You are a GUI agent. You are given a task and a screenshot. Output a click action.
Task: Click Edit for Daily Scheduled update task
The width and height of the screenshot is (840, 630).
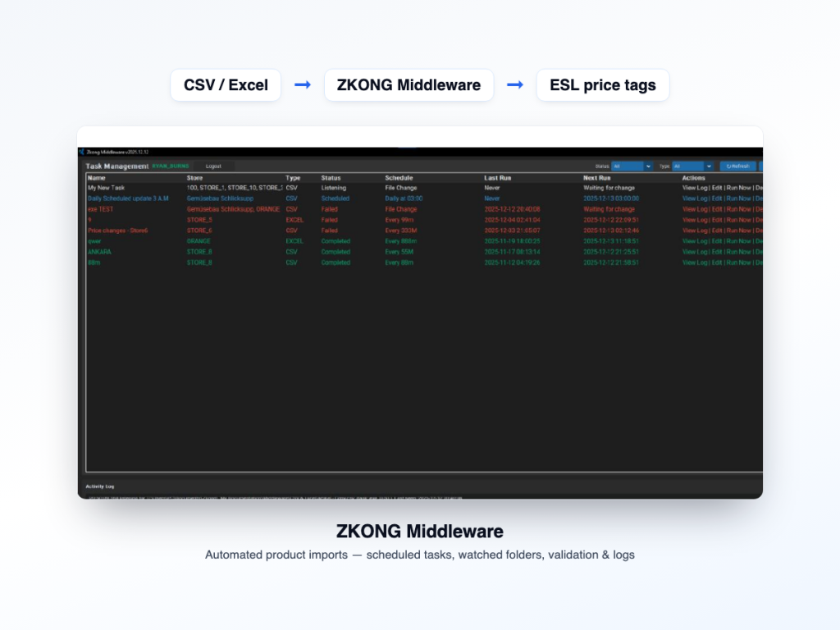tap(717, 199)
